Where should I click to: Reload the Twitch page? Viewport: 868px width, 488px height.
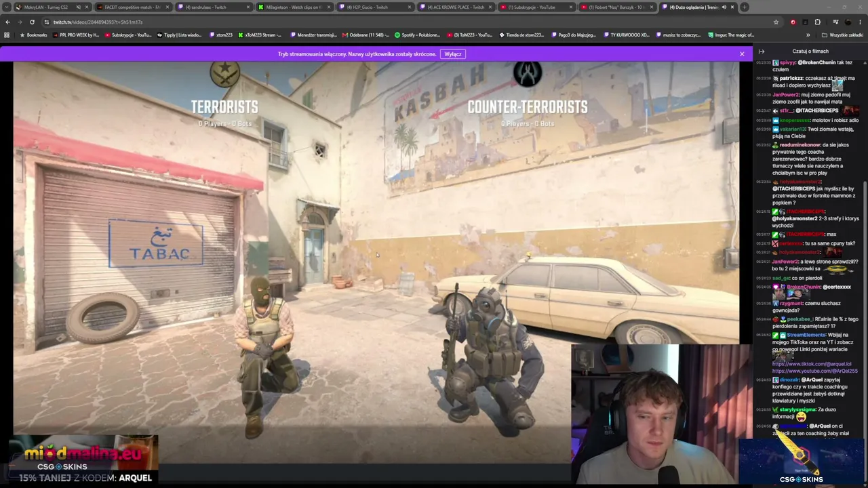point(32,22)
